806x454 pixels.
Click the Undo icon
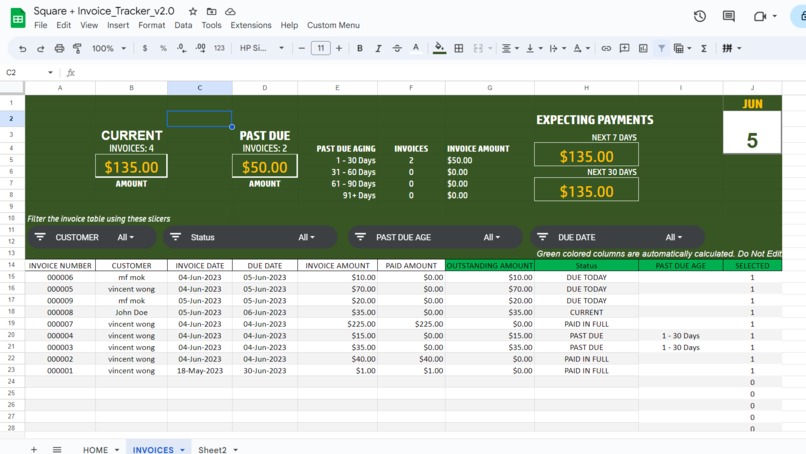click(22, 48)
